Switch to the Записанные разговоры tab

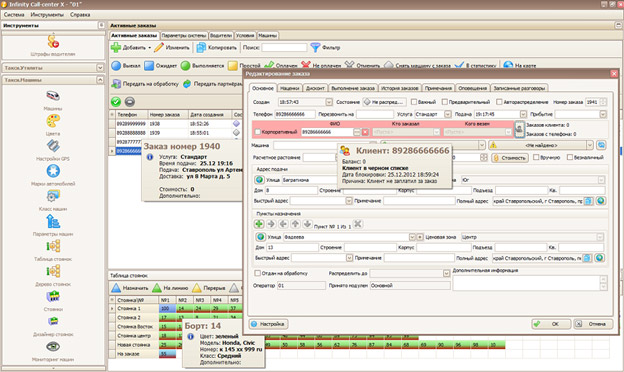click(519, 88)
